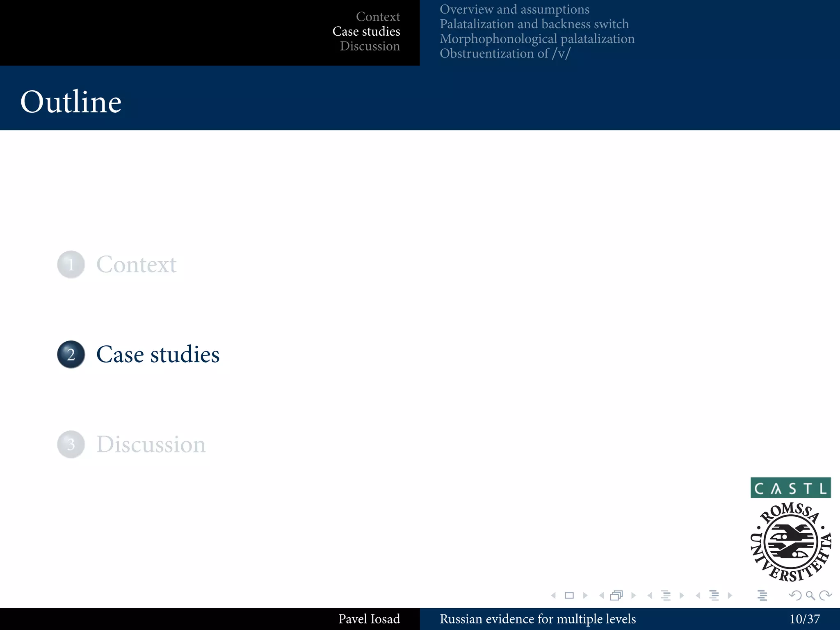
Task: Select Case studies in header navigation
Action: click(366, 31)
